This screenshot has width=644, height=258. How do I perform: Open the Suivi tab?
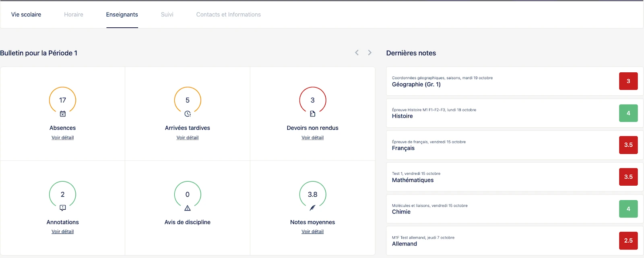click(x=167, y=14)
